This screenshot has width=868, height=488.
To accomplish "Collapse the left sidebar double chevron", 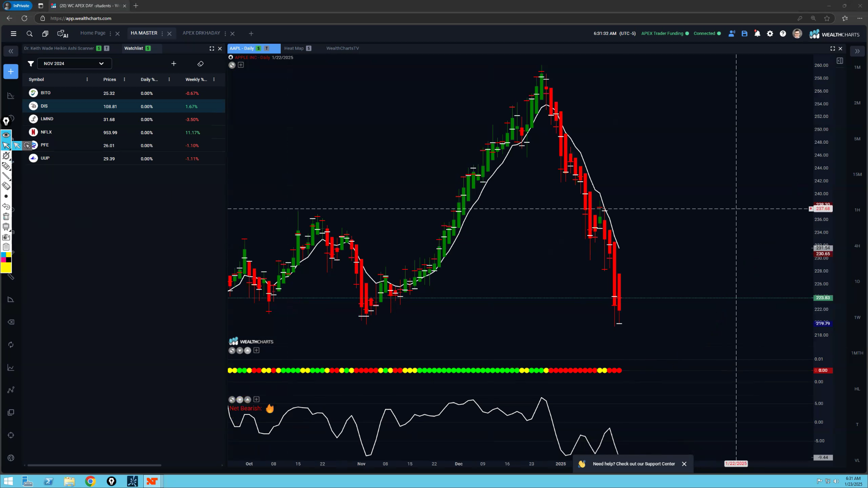I will tap(11, 51).
